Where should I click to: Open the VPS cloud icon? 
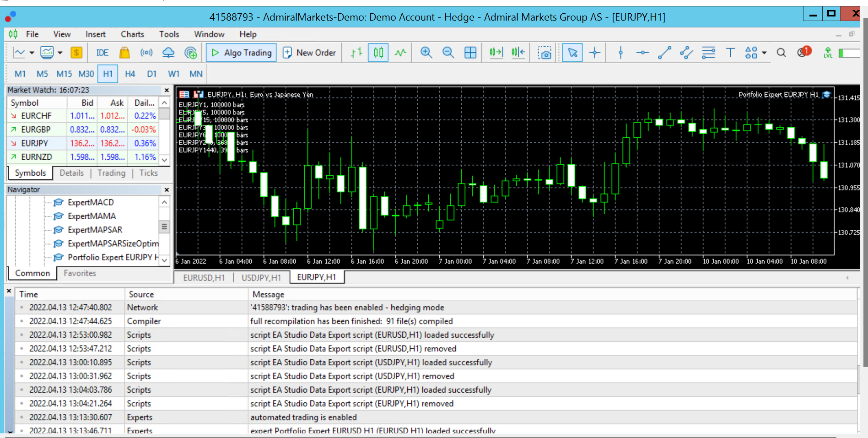click(168, 53)
